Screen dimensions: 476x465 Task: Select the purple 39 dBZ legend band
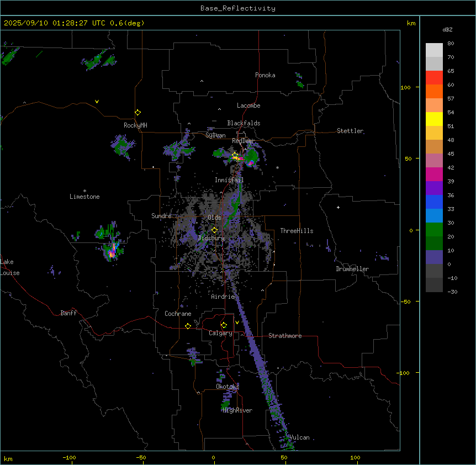click(434, 188)
